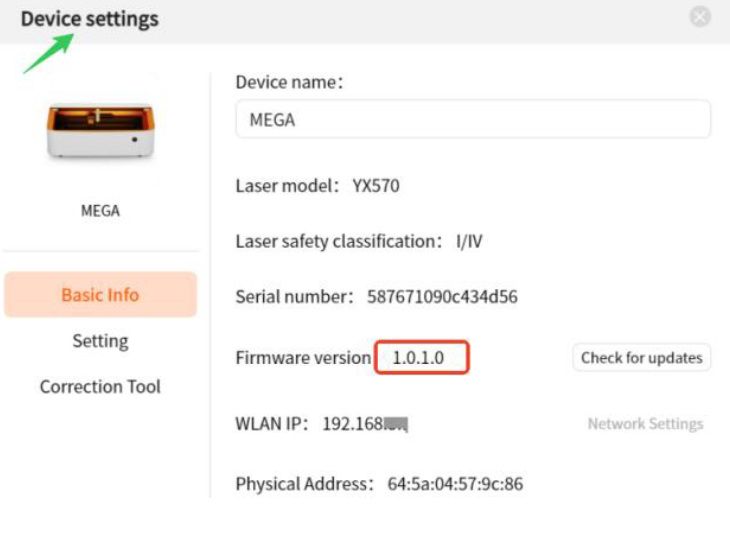Image resolution: width=730 pixels, height=558 pixels.
Task: Click the MEGA label under device image
Action: coord(101,211)
